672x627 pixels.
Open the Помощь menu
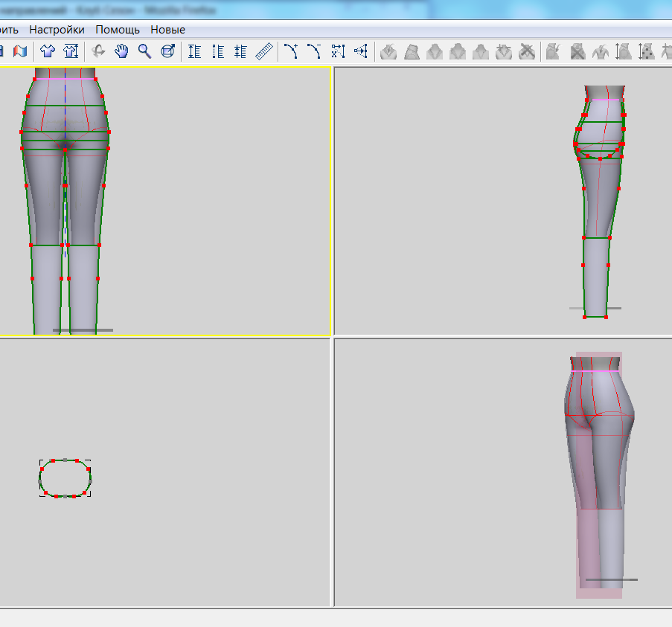[x=117, y=30]
